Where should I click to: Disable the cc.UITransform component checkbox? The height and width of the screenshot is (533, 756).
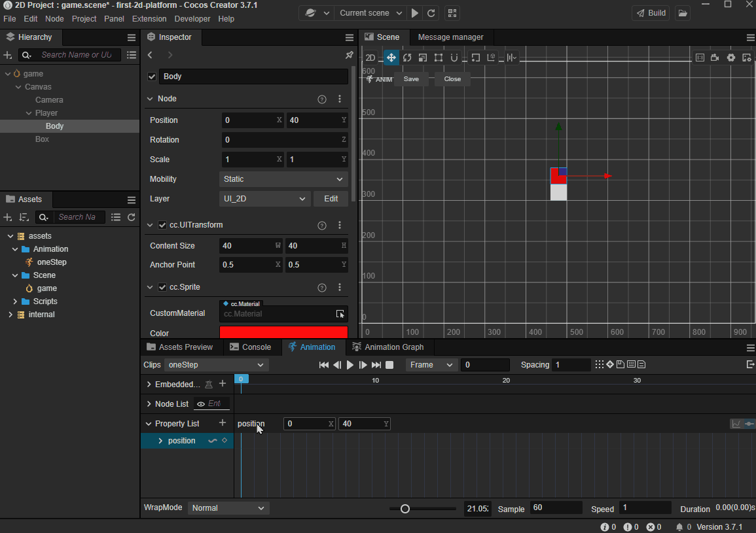pos(162,225)
